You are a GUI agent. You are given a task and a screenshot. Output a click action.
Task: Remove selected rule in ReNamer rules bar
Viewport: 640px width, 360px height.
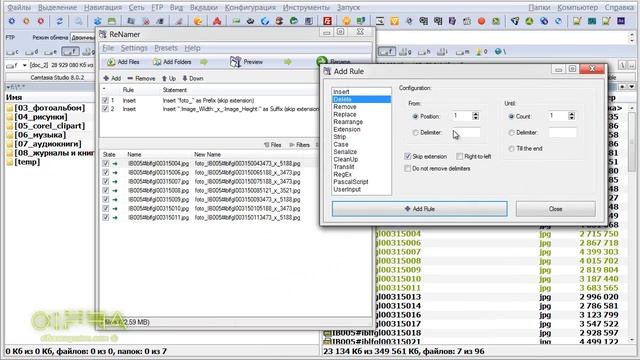(141, 78)
